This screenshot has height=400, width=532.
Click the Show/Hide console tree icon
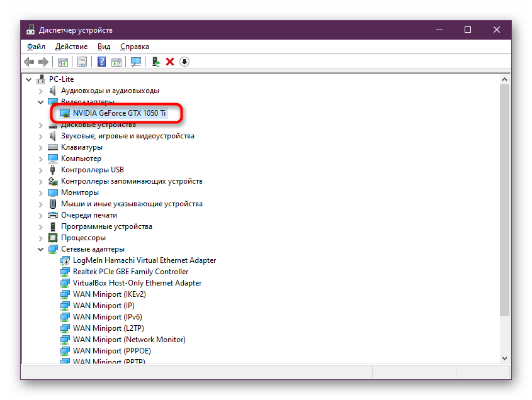(x=63, y=62)
